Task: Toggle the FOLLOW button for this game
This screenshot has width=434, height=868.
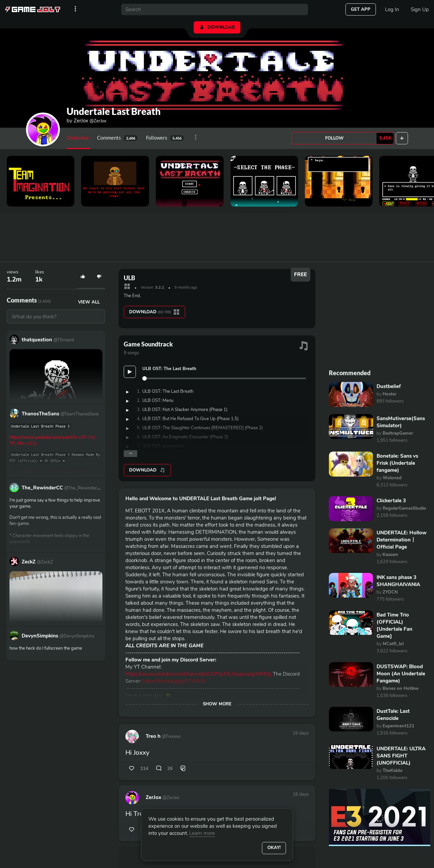Action: [x=334, y=138]
